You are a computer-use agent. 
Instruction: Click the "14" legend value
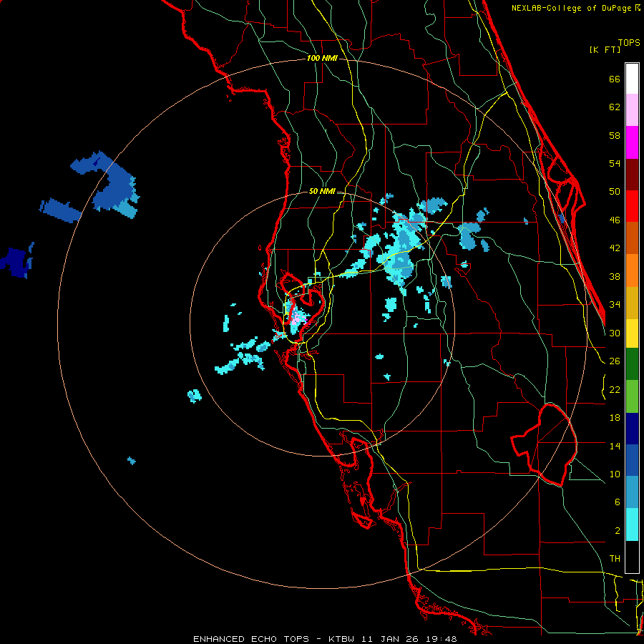pos(615,447)
